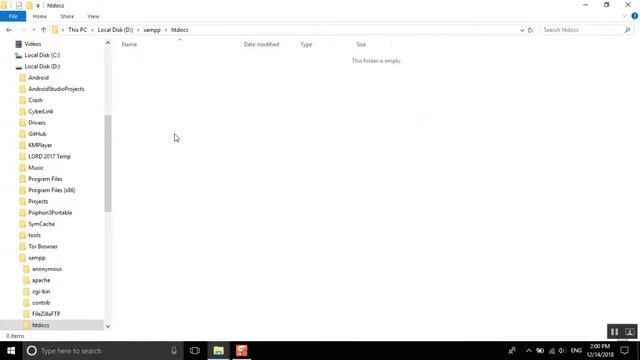Click the Forward navigation arrow
Image resolution: width=640 pixels, height=360 pixels.
(23, 30)
